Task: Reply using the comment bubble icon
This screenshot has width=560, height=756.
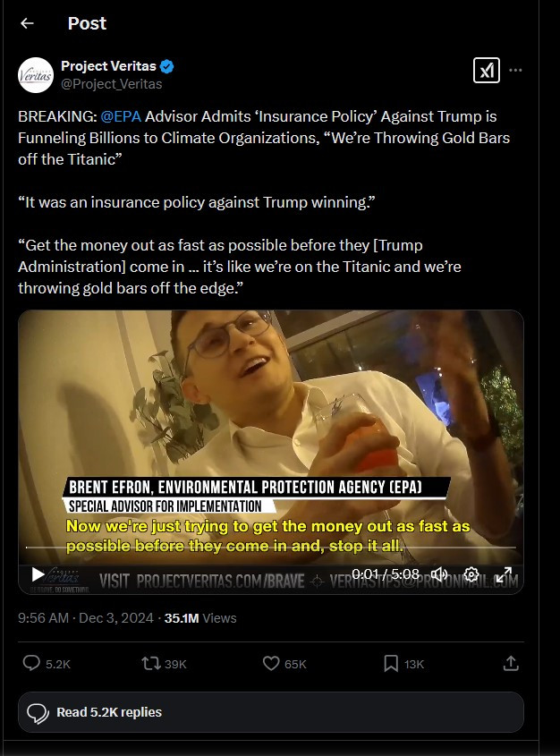Action: click(31, 664)
